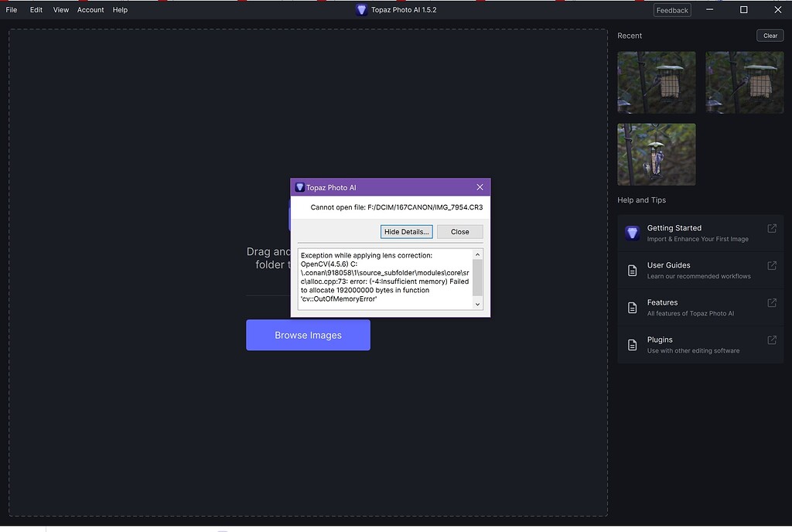Open User Guides external link icon
Screen dimensions: 792x532
[x=772, y=265]
